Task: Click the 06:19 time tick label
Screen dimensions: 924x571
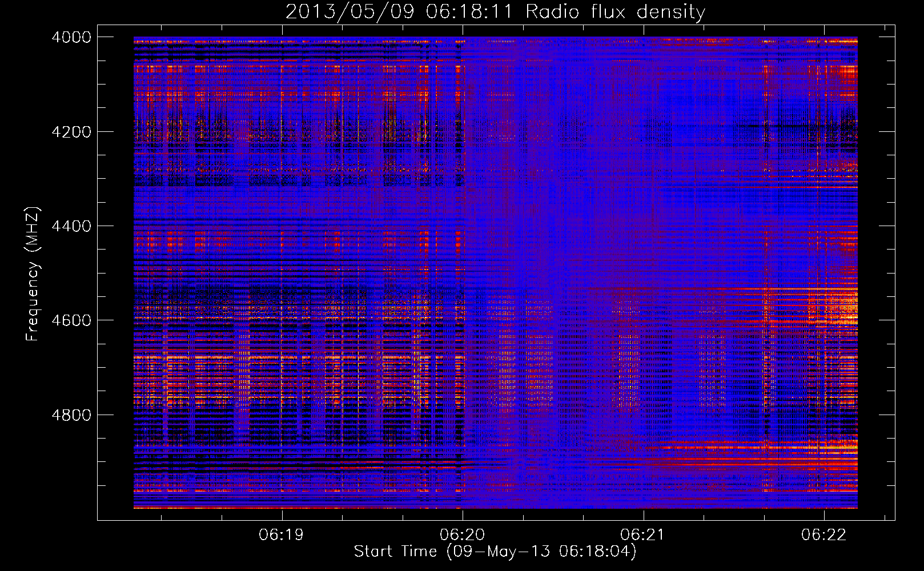Action: pyautogui.click(x=281, y=534)
